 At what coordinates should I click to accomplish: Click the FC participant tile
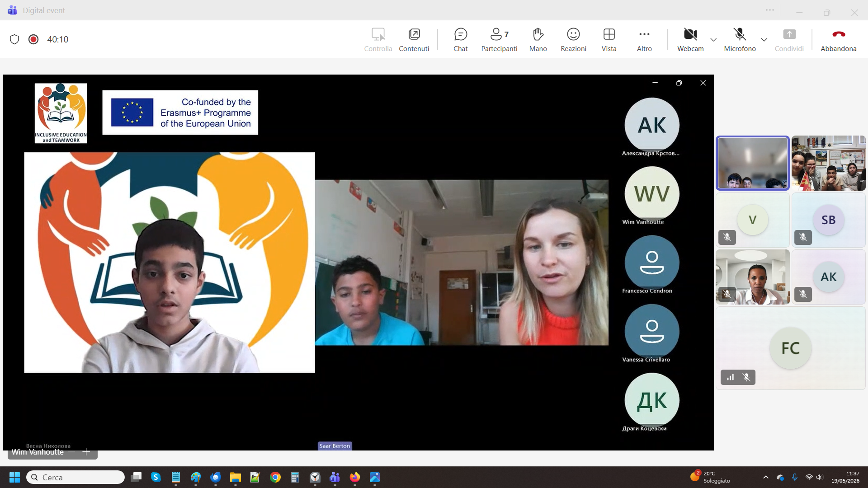pos(790,348)
